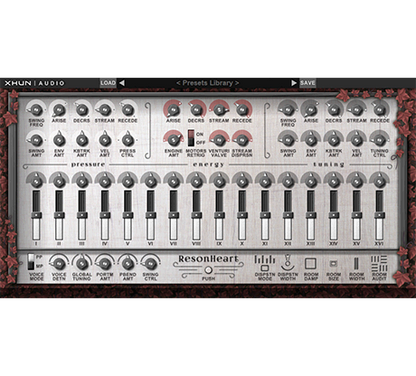
Task: Click the fader handle of slider X
Action: [x=242, y=215]
